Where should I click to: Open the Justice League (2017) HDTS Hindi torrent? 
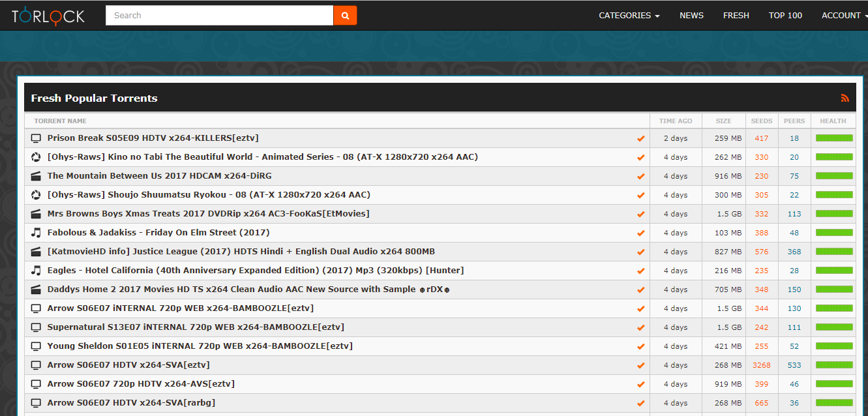(x=241, y=252)
